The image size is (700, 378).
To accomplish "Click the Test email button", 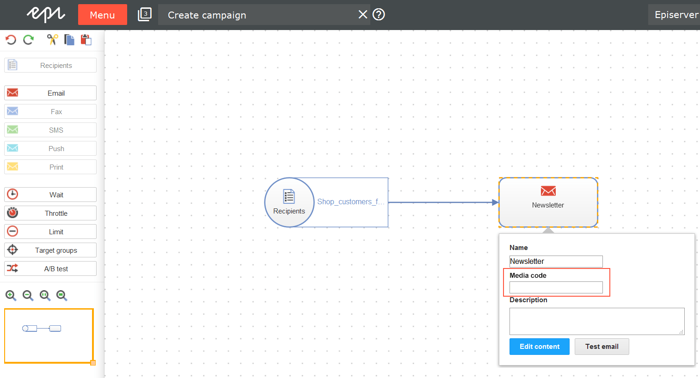I will (x=602, y=346).
